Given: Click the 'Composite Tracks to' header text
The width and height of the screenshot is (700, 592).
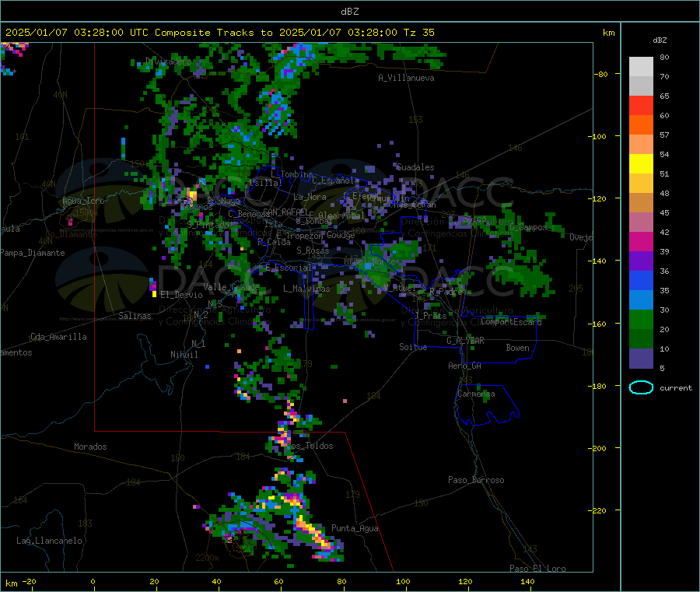Looking at the screenshot, I should (213, 33).
